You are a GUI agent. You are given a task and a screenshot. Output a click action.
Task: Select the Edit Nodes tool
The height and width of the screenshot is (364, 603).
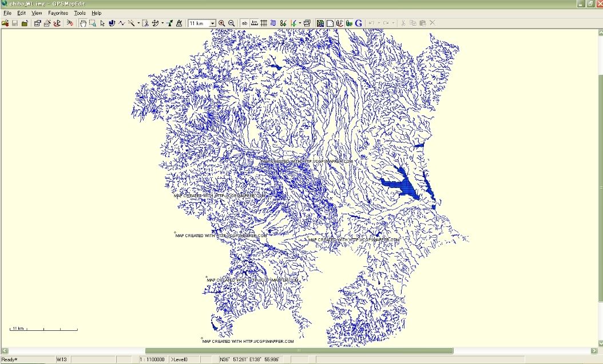click(112, 23)
